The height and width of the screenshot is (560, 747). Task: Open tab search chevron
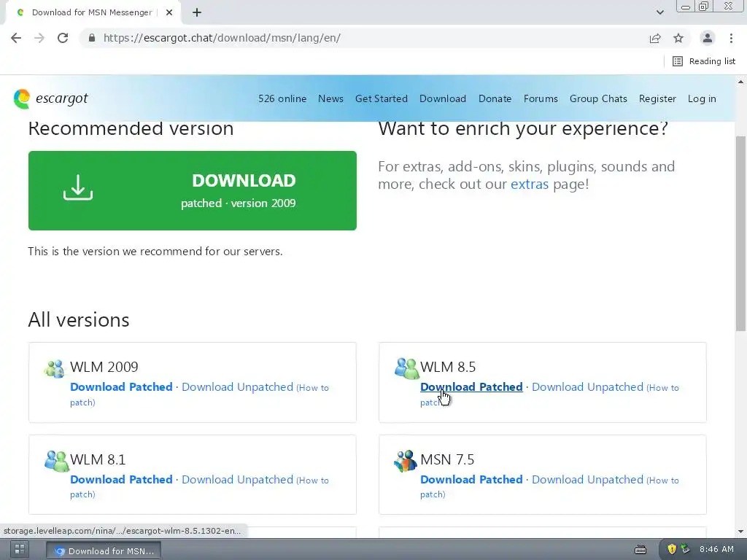pos(659,12)
